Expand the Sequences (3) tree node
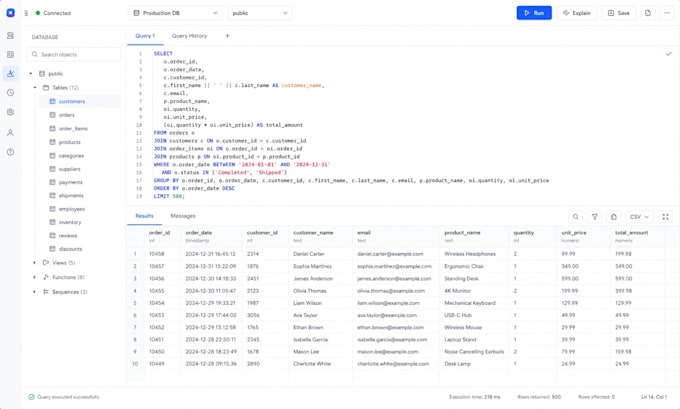The image size is (680, 409). pos(35,292)
